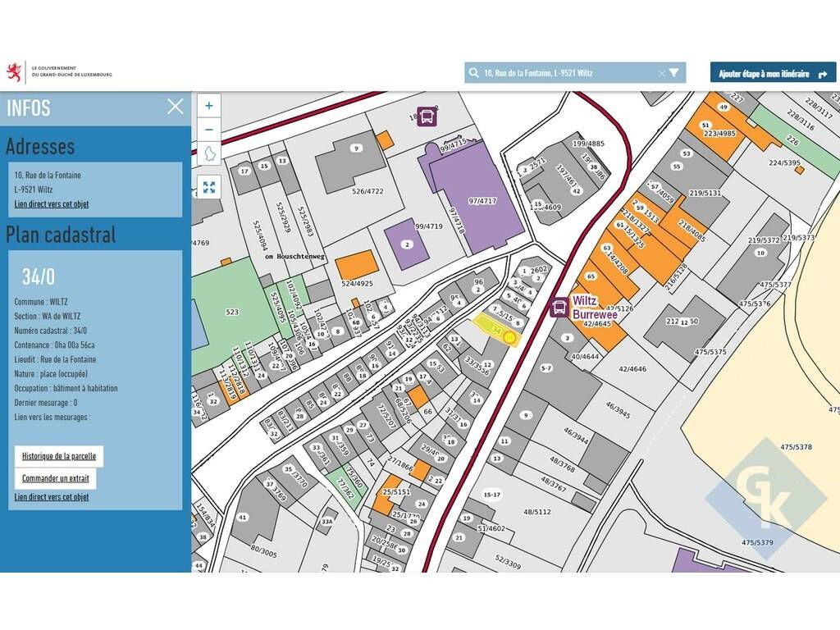Click the magnifier icon in search bar
The width and height of the screenshot is (840, 630).
pos(474,73)
